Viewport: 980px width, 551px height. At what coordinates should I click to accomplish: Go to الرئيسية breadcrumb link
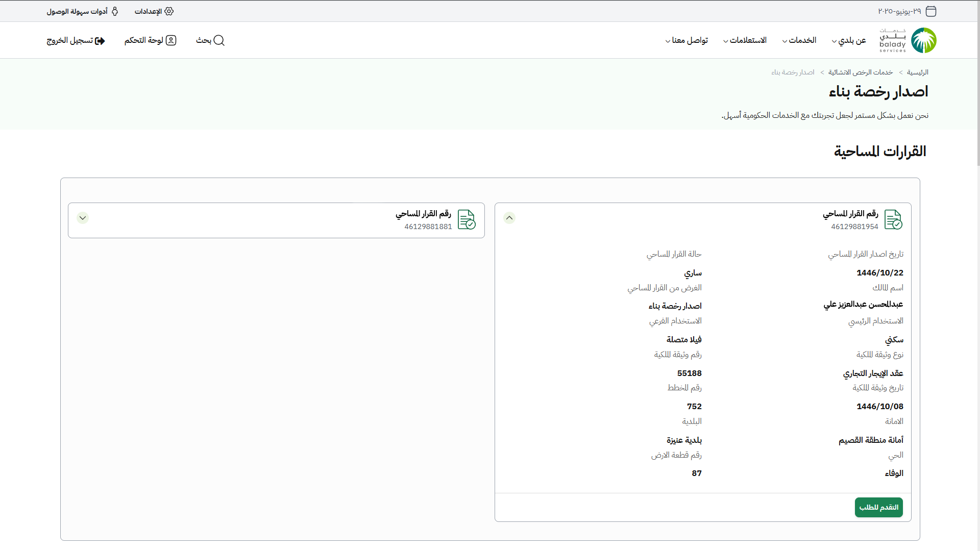tap(917, 72)
